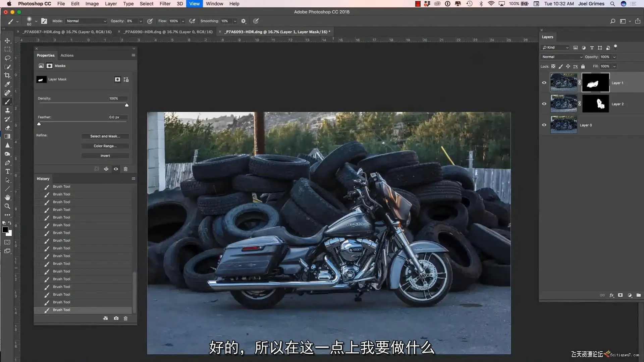This screenshot has height=362, width=644.
Task: Select the Crop tool
Action: (7, 75)
